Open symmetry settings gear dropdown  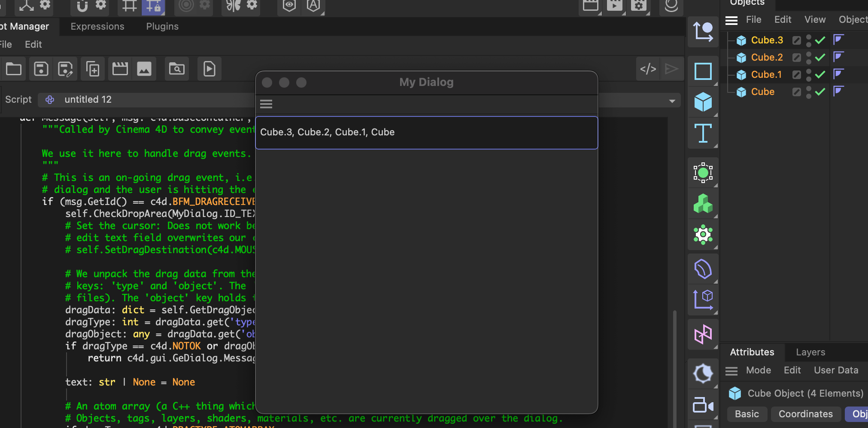[252, 5]
